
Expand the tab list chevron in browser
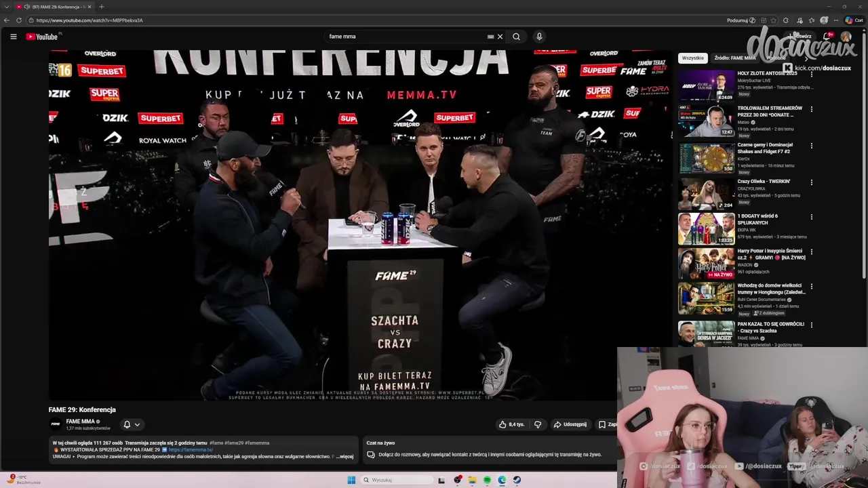(7, 7)
